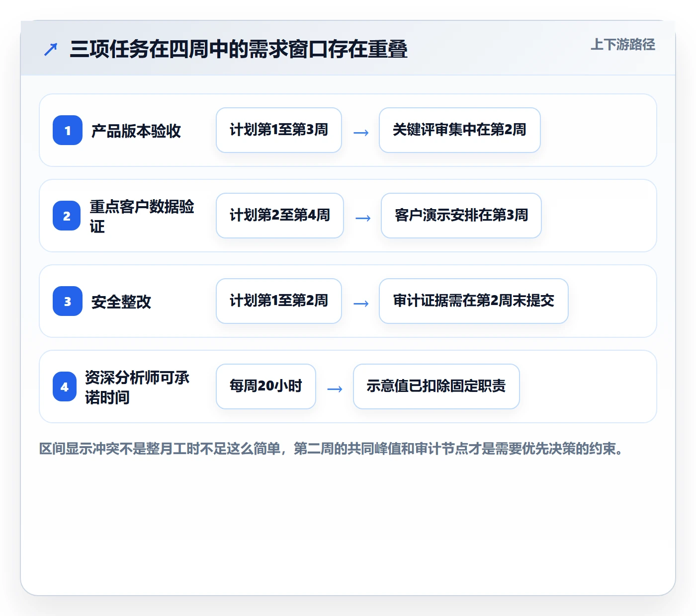The image size is (696, 616).
Task: Click the number 4 badge for 资深分析师可承诺时间
Action: click(65, 386)
